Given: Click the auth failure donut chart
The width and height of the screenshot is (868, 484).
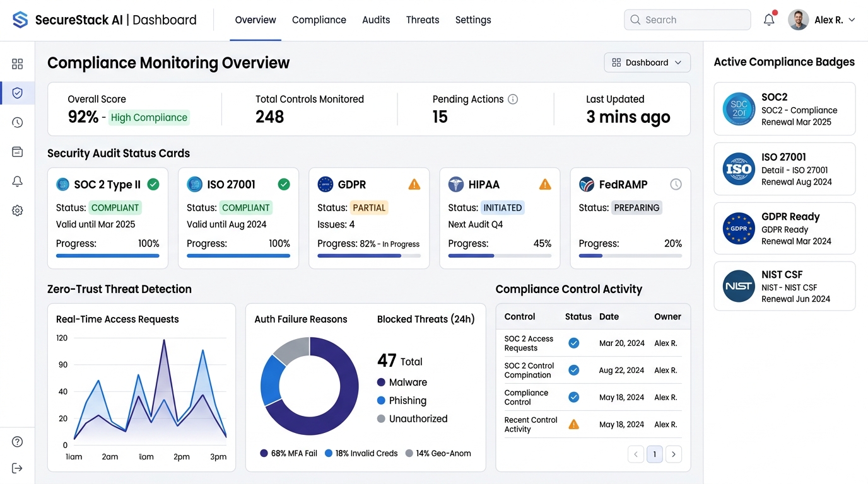Looking at the screenshot, I should pyautogui.click(x=310, y=386).
